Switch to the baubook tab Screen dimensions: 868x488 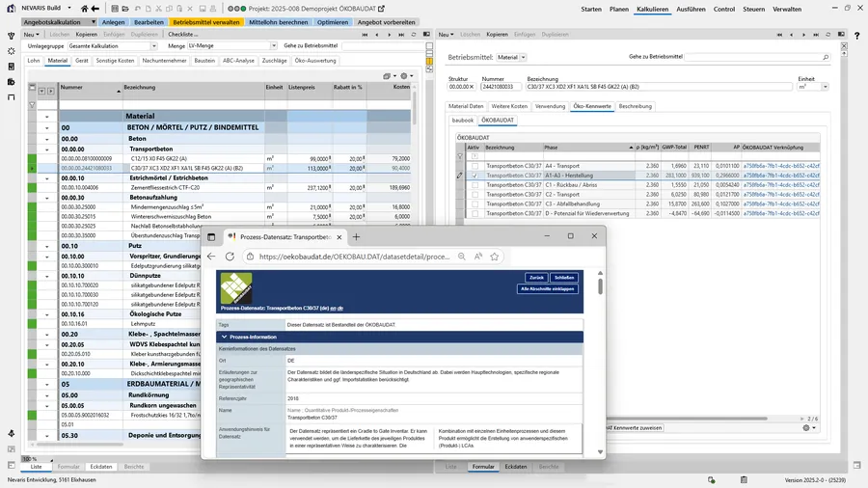click(x=462, y=120)
